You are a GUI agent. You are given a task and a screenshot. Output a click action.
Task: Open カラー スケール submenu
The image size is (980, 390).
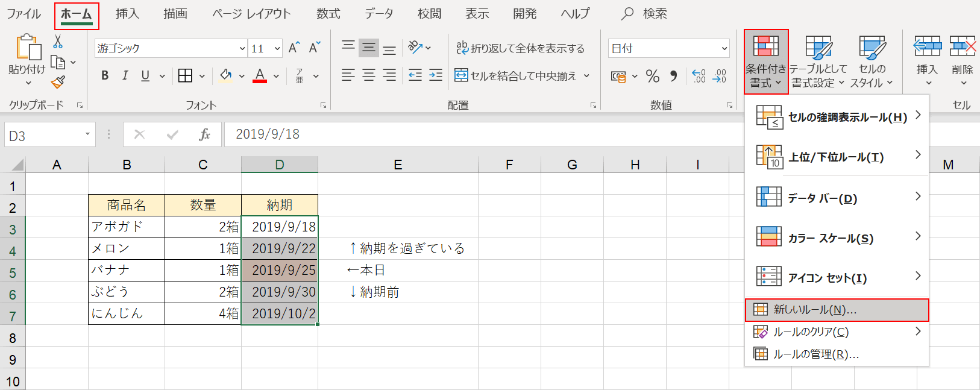(837, 237)
